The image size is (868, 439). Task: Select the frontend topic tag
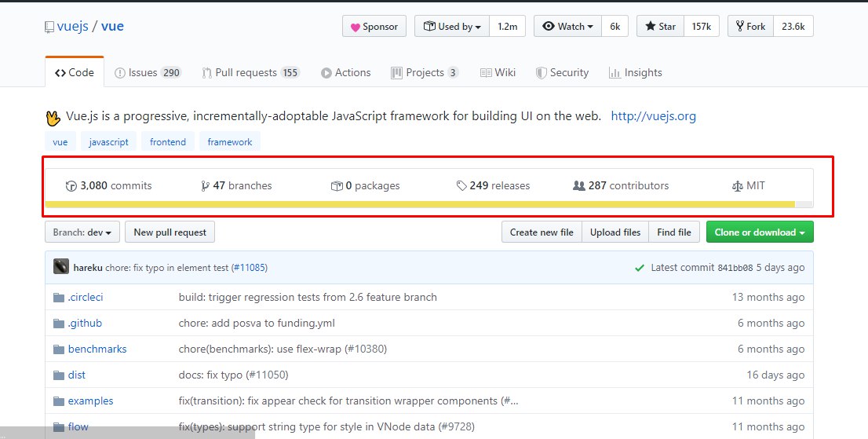click(x=168, y=141)
